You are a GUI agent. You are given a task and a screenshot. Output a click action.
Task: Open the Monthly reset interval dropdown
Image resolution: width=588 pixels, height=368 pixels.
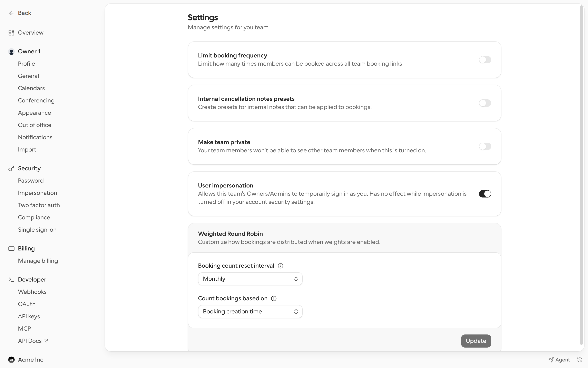[250, 279]
